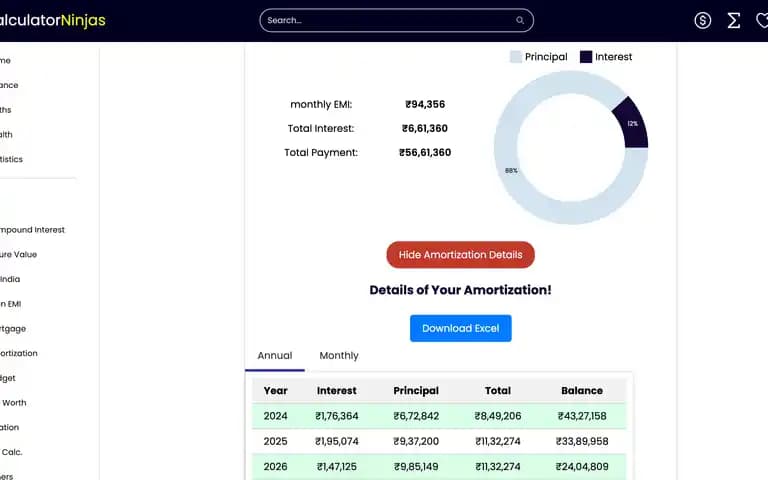The image size is (768, 480).
Task: Open Statistics category in sidebar
Action: [11, 159]
